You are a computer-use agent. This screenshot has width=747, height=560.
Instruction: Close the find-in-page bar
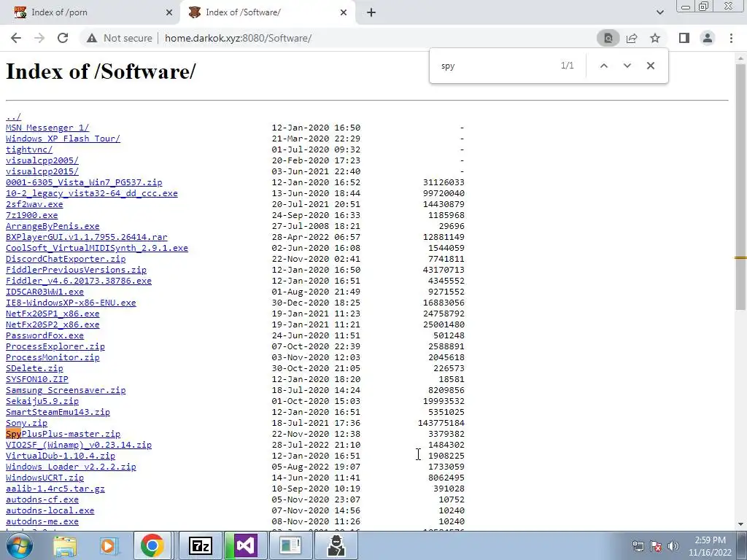[x=650, y=66]
